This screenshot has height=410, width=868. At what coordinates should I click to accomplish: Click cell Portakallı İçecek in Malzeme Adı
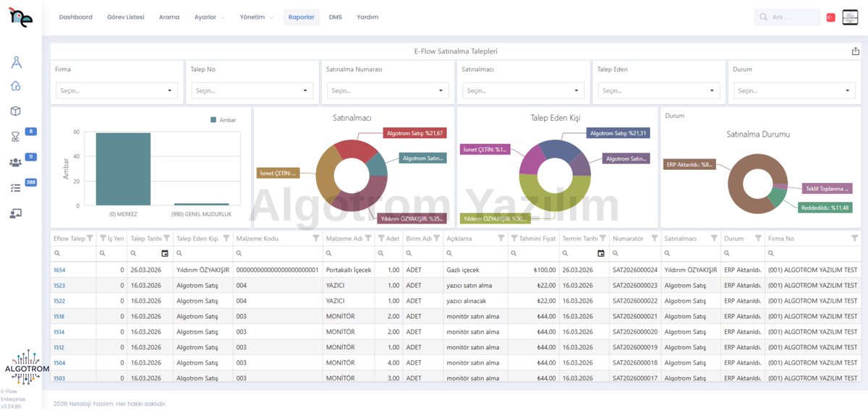(349, 270)
